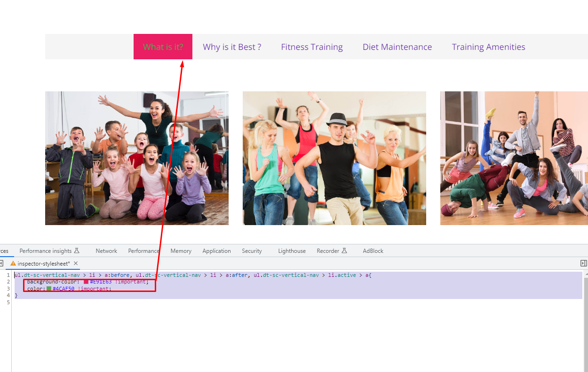Click the toggle debugger sidebar icon
Viewport: 588px width, 372px height.
[x=583, y=263]
